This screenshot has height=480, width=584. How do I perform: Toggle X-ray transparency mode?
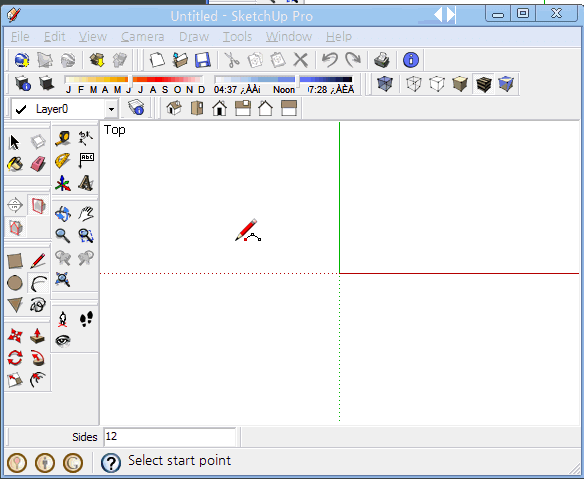(x=385, y=84)
